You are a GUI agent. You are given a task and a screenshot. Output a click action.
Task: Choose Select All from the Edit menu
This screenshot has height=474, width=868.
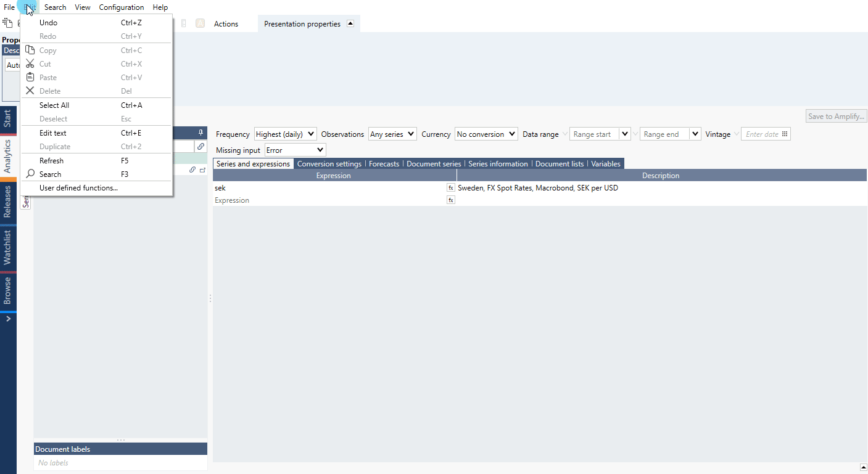pos(96,105)
